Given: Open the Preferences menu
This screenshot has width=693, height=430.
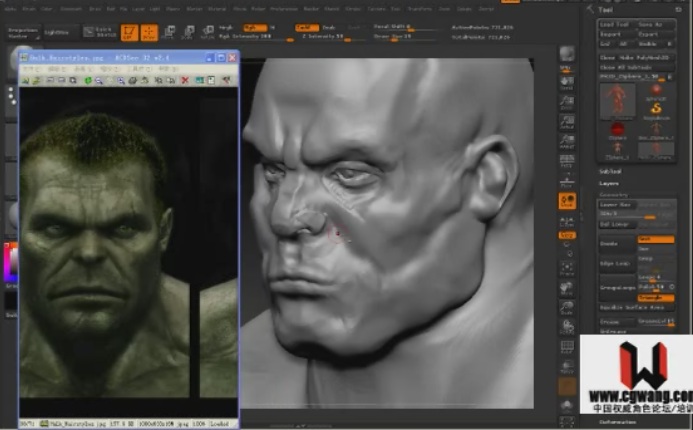Looking at the screenshot, I should [284, 8].
